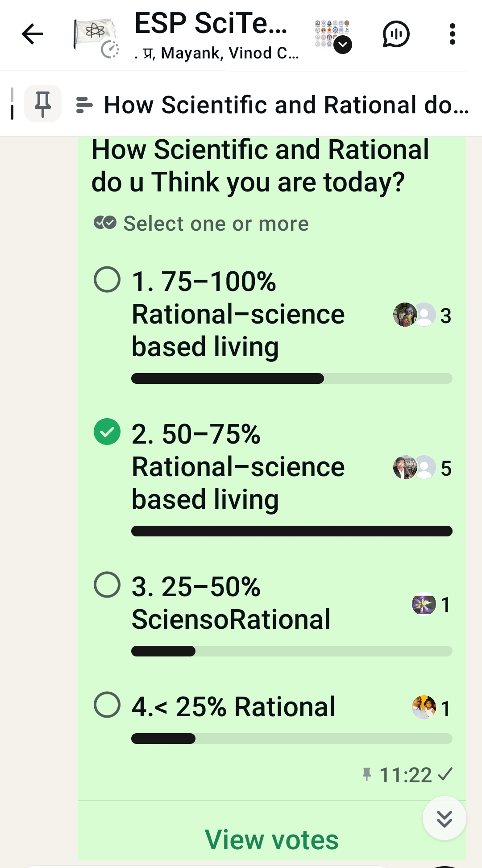Select the <25% Rational option
Screen dimensions: 482x868
(107, 705)
